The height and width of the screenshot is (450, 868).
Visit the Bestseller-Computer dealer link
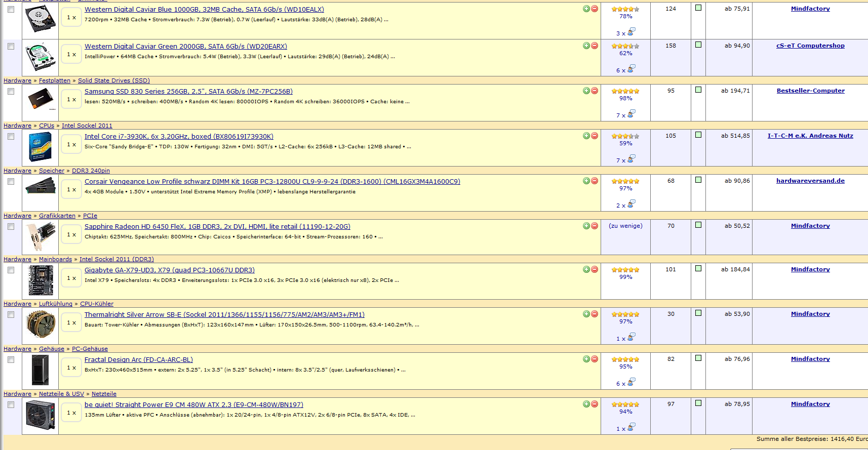(810, 91)
